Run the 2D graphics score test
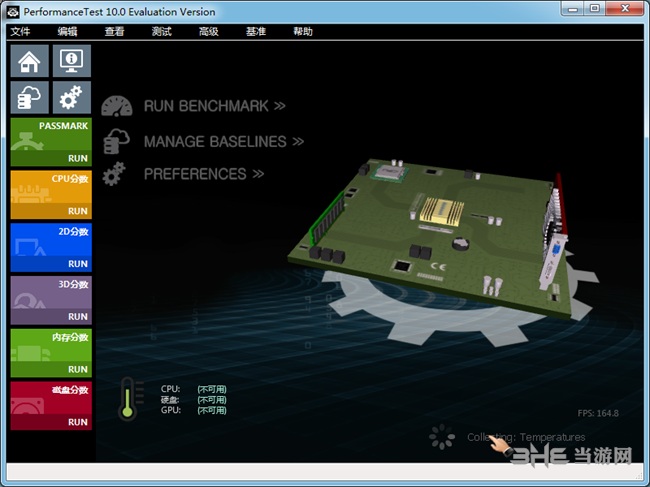The height and width of the screenshot is (487, 650). (78, 264)
